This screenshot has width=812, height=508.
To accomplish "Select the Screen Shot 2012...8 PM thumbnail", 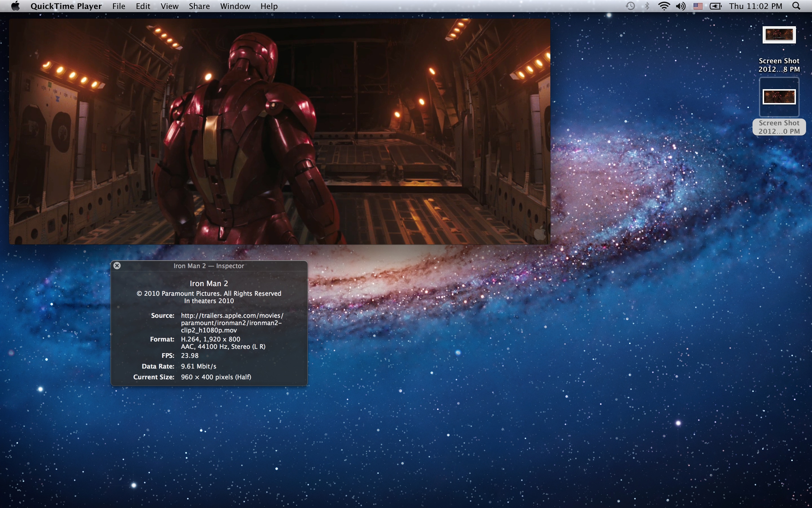I will (x=779, y=35).
